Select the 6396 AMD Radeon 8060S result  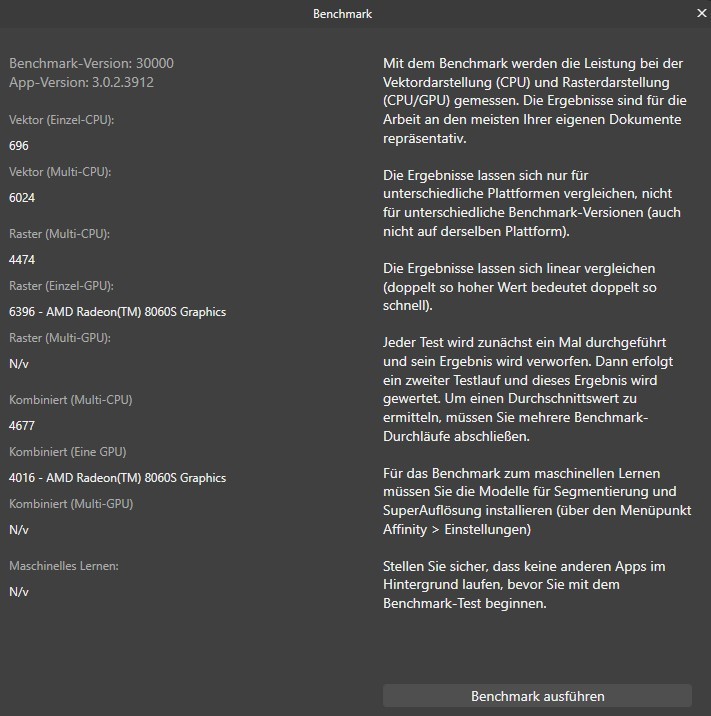117,312
